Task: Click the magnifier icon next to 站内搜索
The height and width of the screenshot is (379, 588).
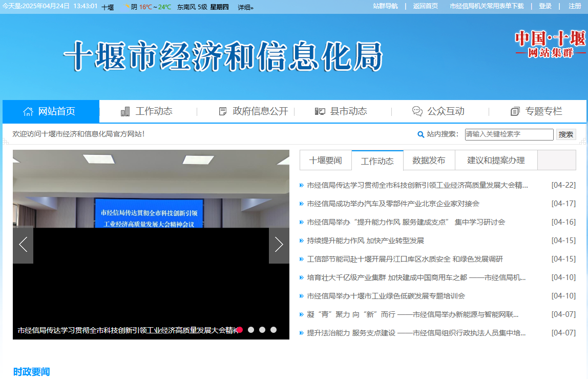Action: tap(421, 134)
